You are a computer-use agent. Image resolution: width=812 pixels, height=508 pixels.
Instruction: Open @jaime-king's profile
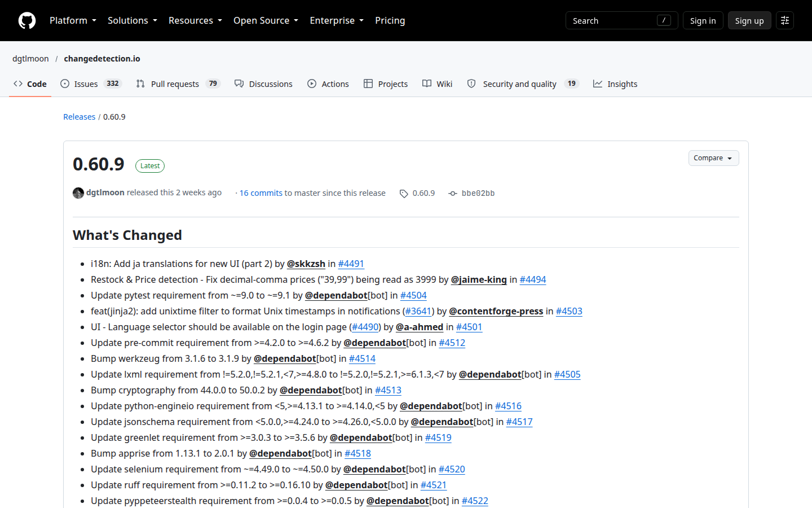(x=479, y=279)
